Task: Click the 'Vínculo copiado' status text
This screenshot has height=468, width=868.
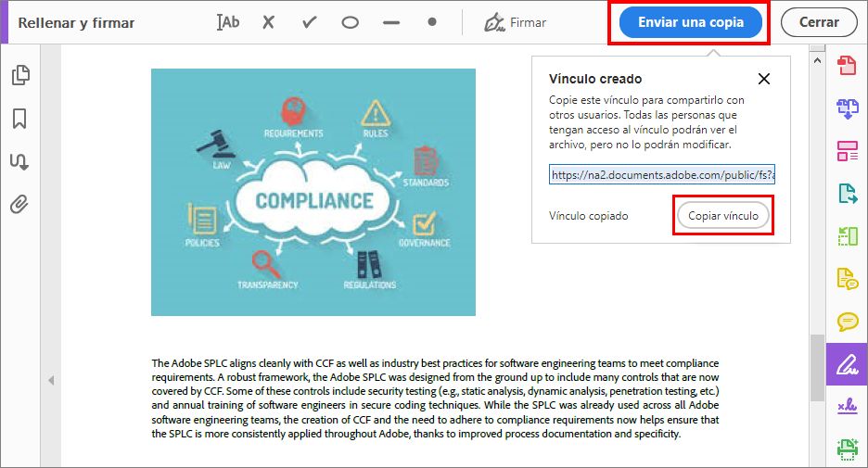Action: [589, 216]
